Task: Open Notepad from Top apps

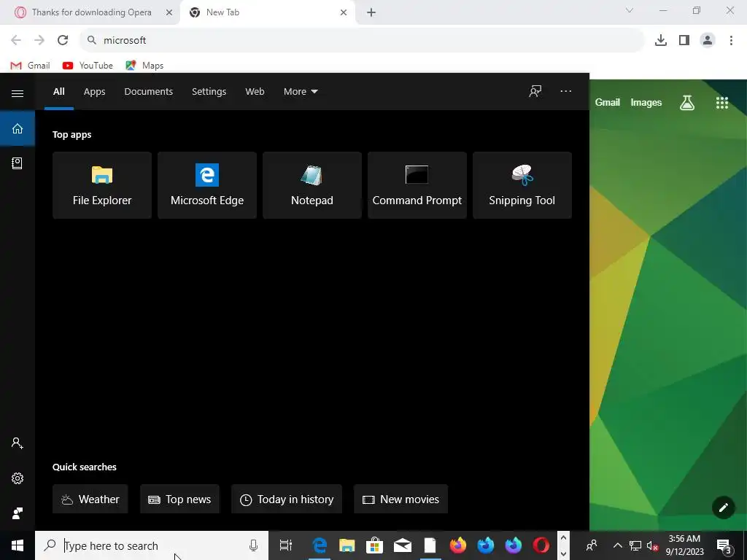Action: pos(312,185)
